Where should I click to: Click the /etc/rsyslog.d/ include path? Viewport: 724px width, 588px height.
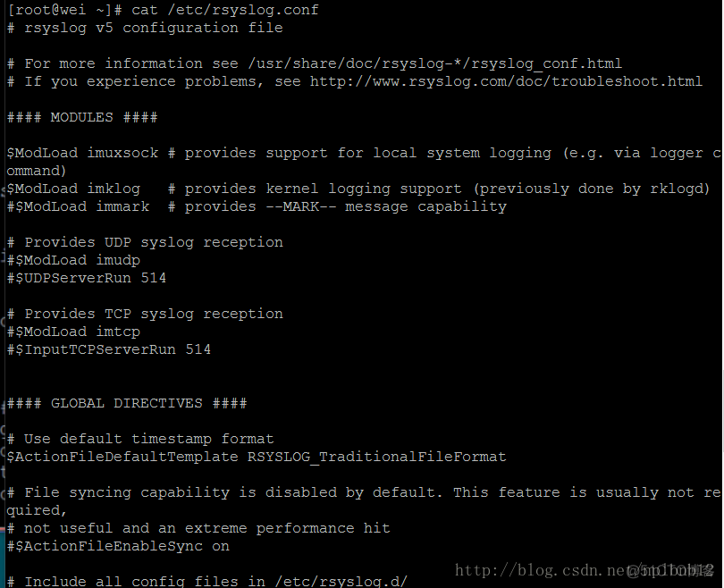tap(341, 582)
